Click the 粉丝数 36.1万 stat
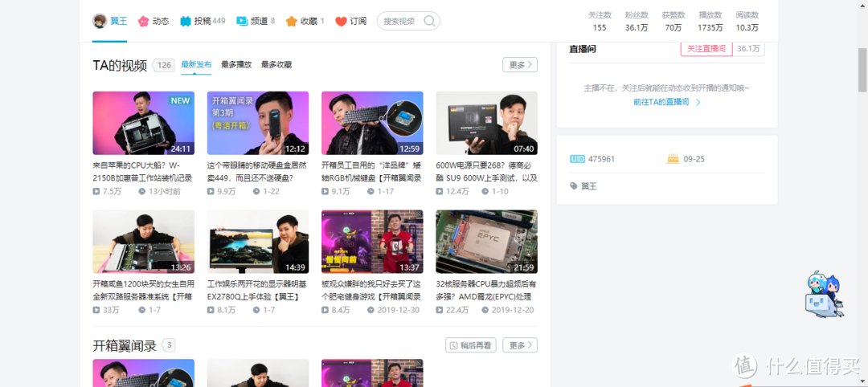This screenshot has width=868, height=387. pos(637,21)
